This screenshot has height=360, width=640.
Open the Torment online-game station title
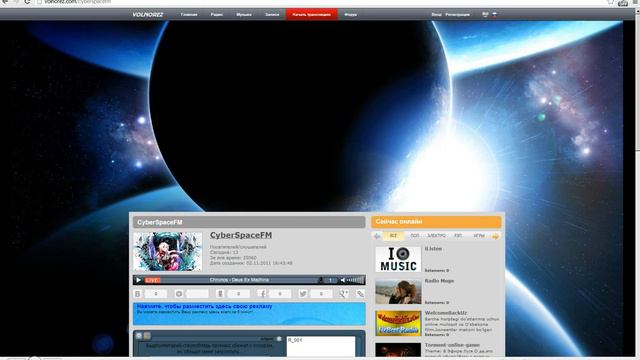pyautogui.click(x=452, y=345)
